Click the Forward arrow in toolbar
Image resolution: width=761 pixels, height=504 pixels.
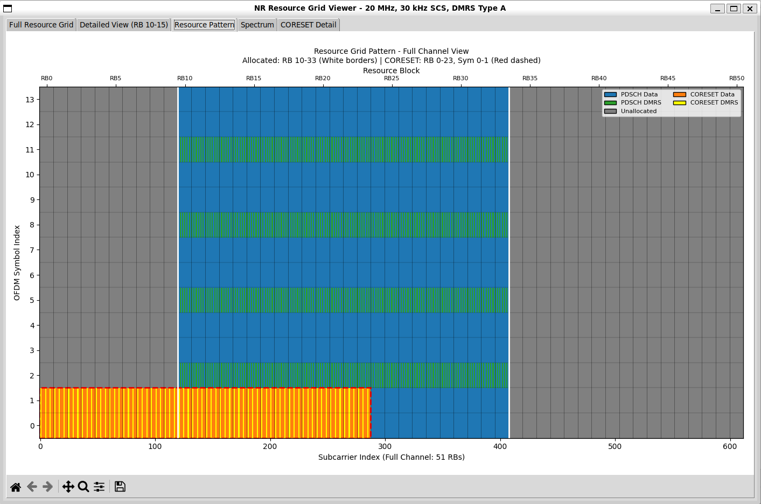[48, 487]
